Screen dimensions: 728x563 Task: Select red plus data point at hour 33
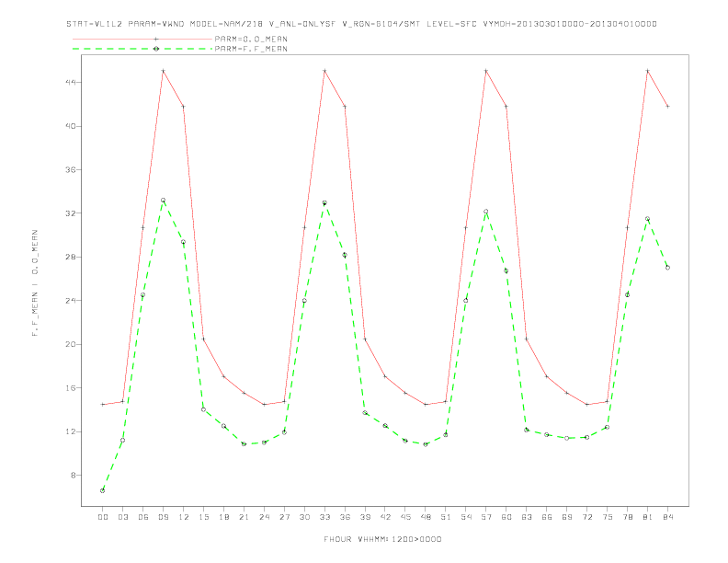pyautogui.click(x=324, y=71)
